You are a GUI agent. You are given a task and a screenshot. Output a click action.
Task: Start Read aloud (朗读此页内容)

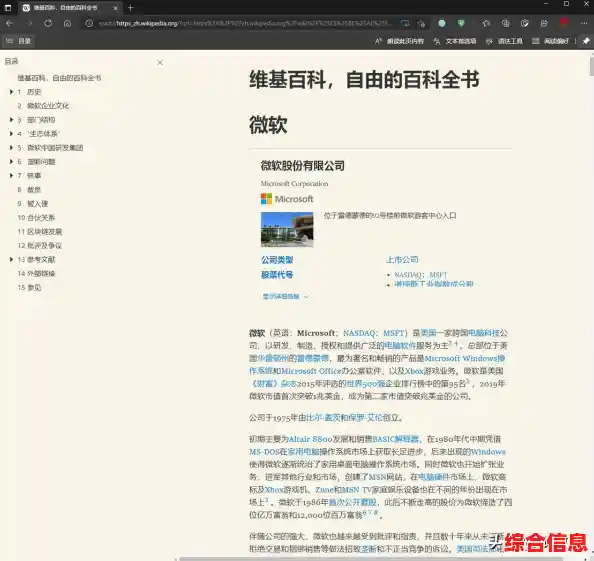pos(399,41)
